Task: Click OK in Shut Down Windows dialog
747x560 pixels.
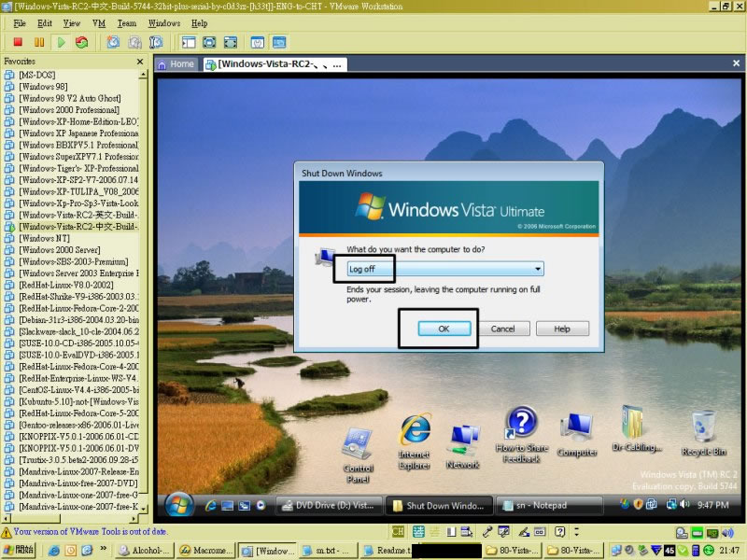Action: click(444, 329)
